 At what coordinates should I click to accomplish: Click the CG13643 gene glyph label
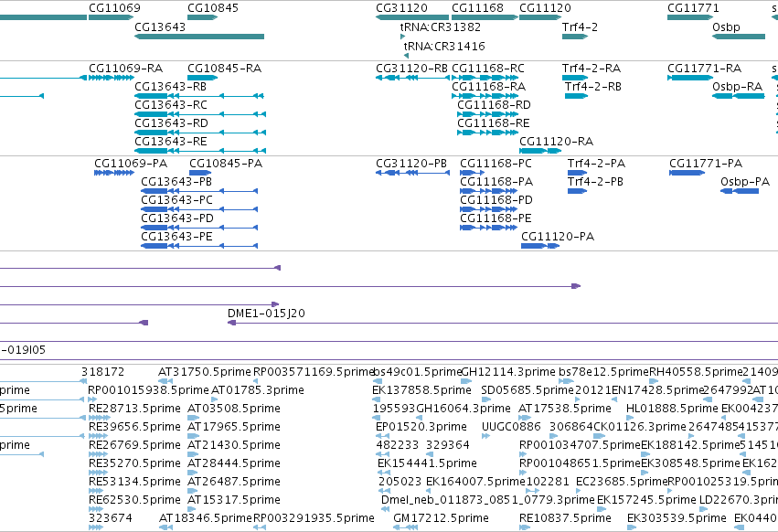160,27
